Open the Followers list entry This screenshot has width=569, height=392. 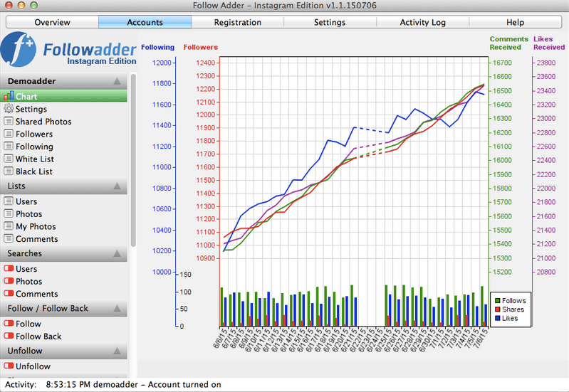coord(63,134)
